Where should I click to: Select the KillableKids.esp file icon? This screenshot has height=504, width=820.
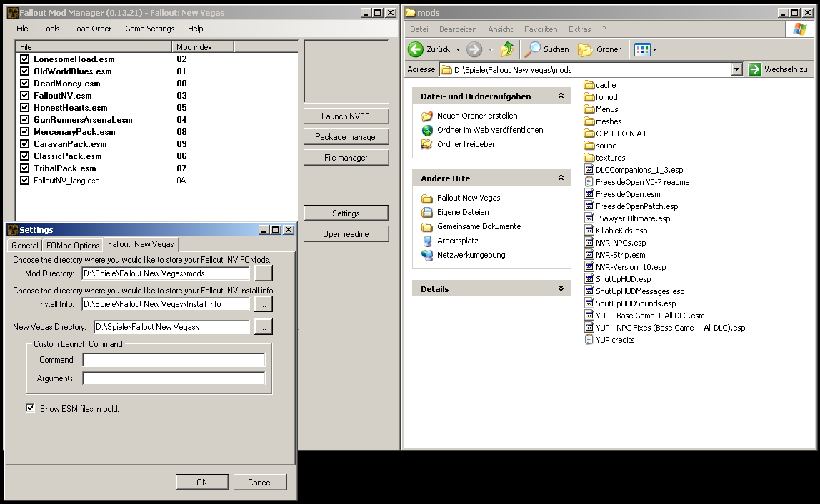tap(589, 230)
